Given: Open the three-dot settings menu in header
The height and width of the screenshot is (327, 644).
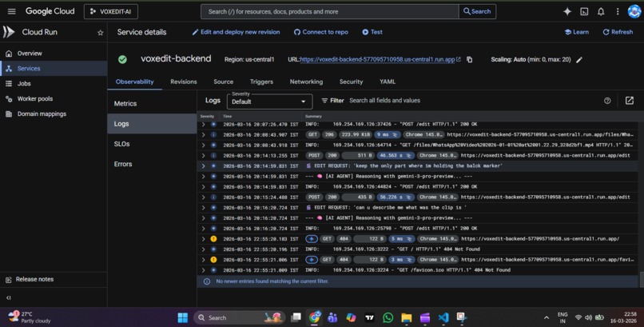Looking at the screenshot, I should [x=618, y=11].
